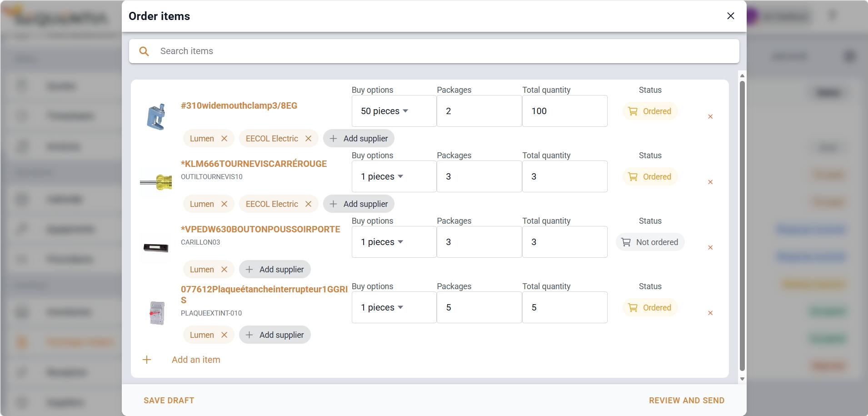Image resolution: width=868 pixels, height=416 pixels.
Task: Click Add an item
Action: pos(196,360)
